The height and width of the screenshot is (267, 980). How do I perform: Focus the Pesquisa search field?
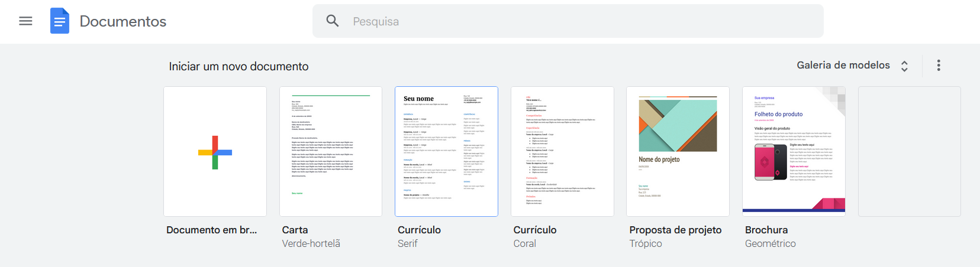pos(568,21)
